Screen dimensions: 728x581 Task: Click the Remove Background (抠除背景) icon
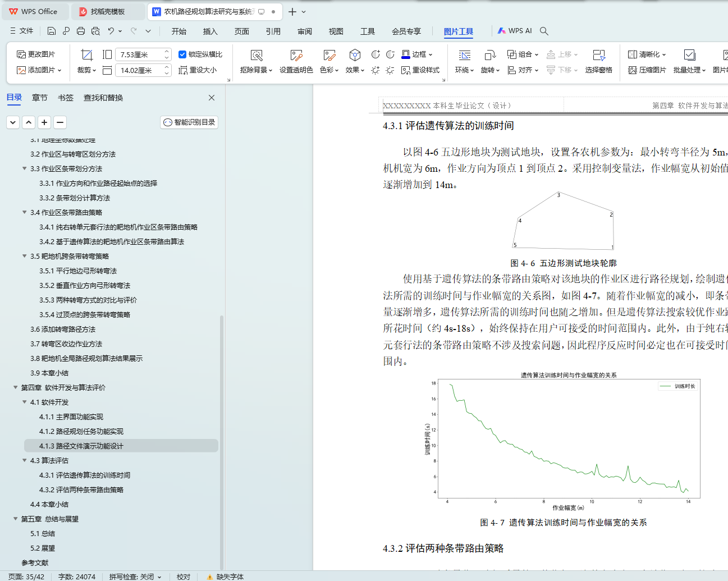[256, 55]
